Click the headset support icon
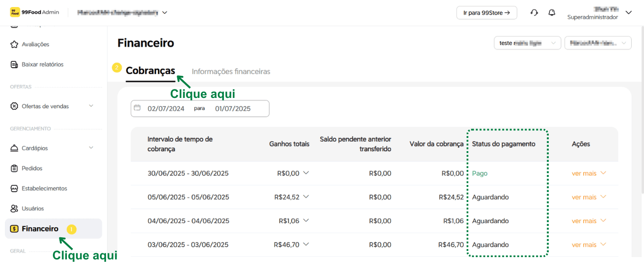The height and width of the screenshot is (266, 644). tap(534, 13)
